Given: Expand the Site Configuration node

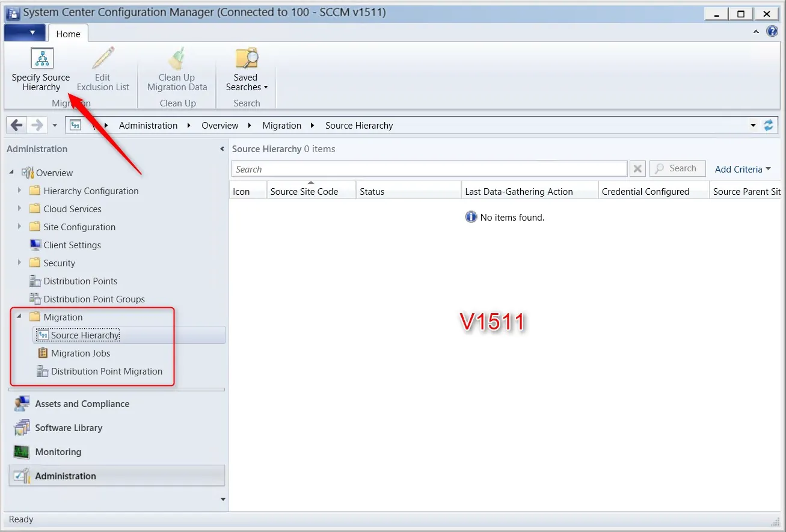Looking at the screenshot, I should 19,227.
